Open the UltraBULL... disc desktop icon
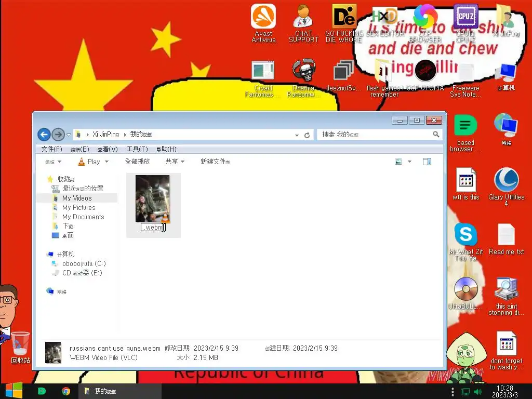This screenshot has height=399, width=532. click(x=466, y=293)
